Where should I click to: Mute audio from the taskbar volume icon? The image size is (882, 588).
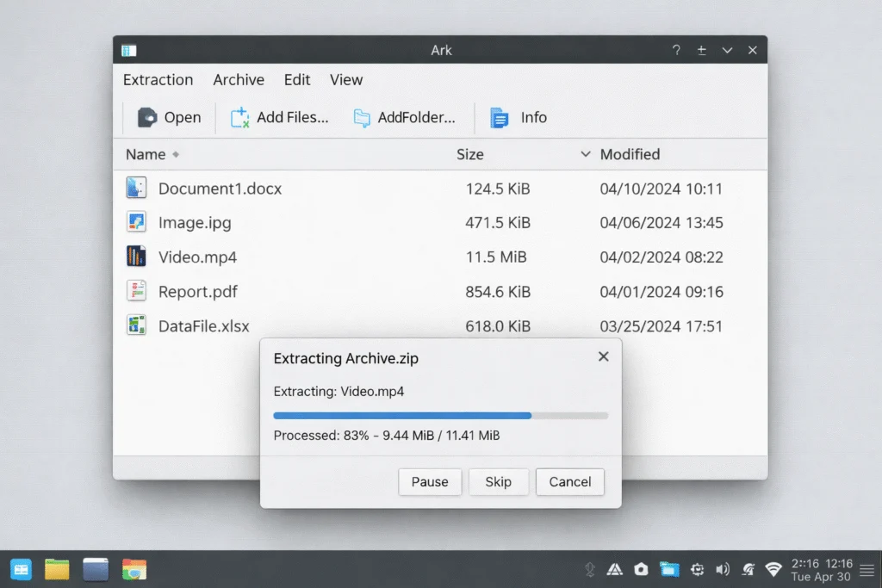724,569
